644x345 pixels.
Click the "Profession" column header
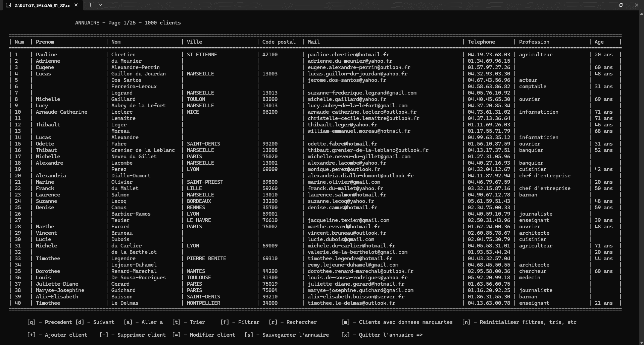[534, 42]
